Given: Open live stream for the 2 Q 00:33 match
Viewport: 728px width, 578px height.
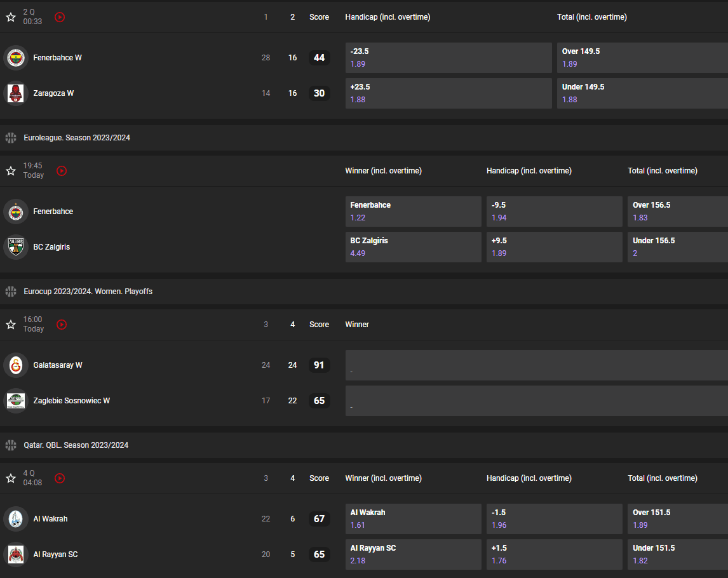Looking at the screenshot, I should pos(60,17).
